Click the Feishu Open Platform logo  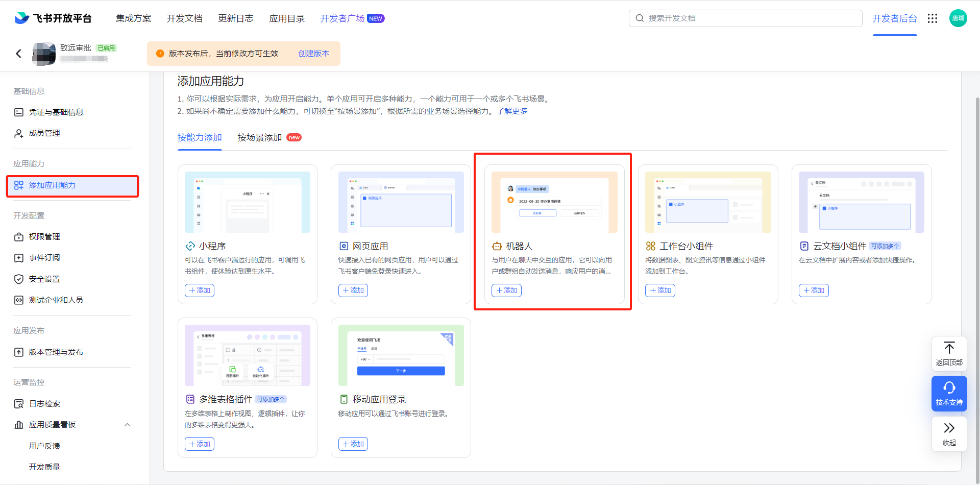pyautogui.click(x=53, y=18)
